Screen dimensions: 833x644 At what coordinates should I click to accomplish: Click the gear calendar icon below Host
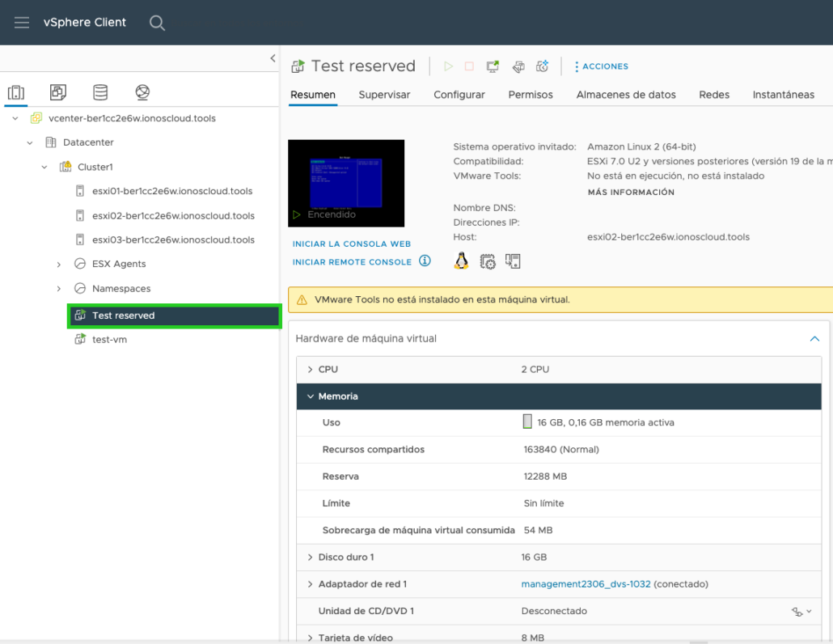click(488, 261)
